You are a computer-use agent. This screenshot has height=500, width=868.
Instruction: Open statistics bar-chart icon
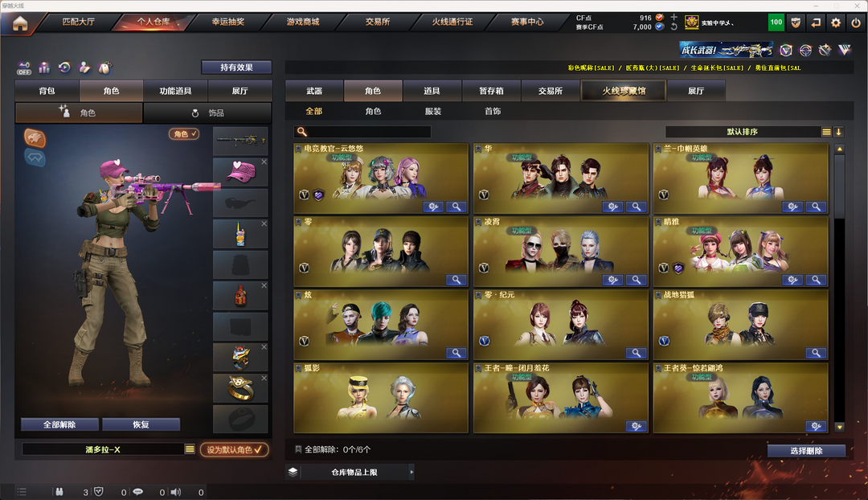(x=44, y=68)
